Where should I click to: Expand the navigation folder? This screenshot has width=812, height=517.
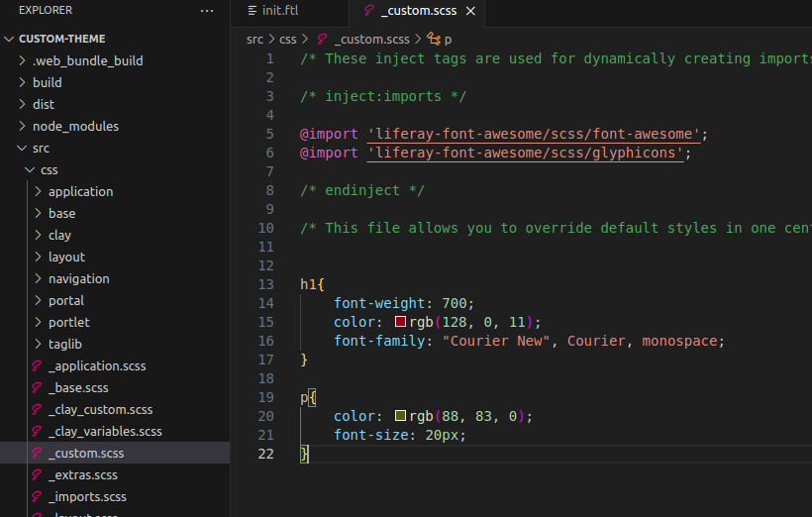pyautogui.click(x=38, y=278)
